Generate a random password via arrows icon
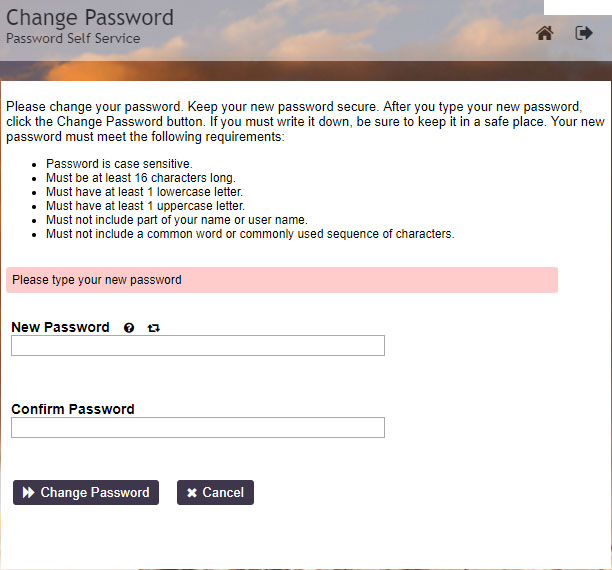The height and width of the screenshot is (570, 612). pos(153,328)
